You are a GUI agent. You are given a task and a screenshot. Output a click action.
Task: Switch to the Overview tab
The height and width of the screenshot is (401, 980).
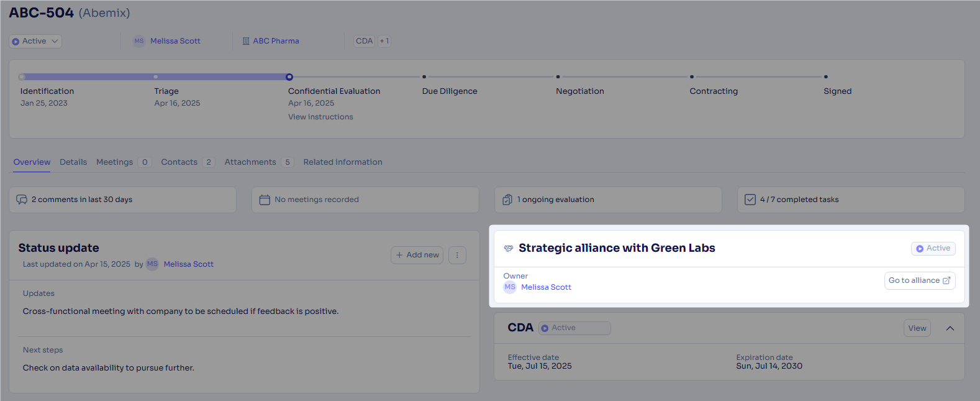click(x=32, y=162)
